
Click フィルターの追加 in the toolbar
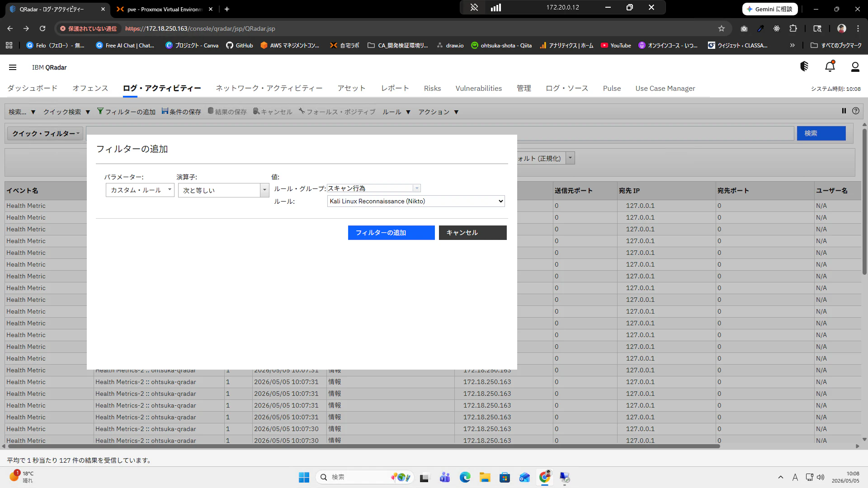[126, 112]
